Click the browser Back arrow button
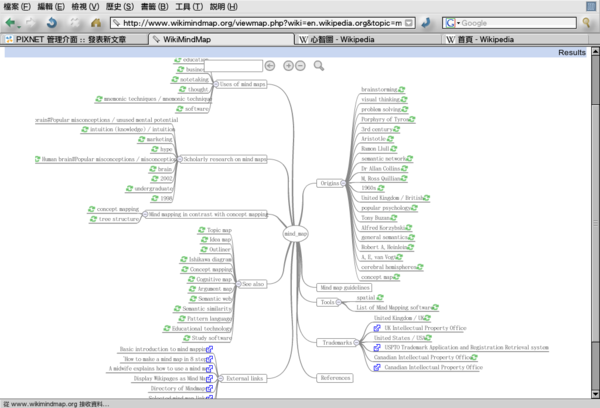This screenshot has width=600, height=408. tap(10, 23)
